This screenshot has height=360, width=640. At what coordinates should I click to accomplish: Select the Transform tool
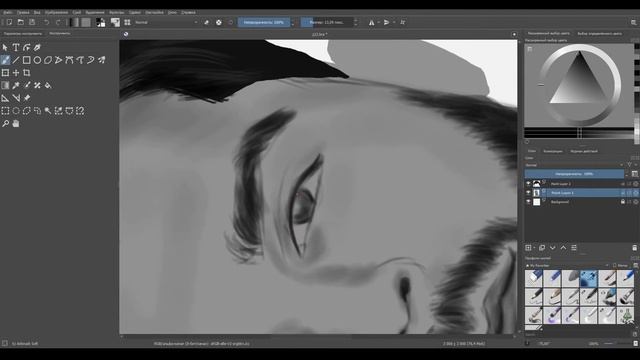(x=5, y=73)
